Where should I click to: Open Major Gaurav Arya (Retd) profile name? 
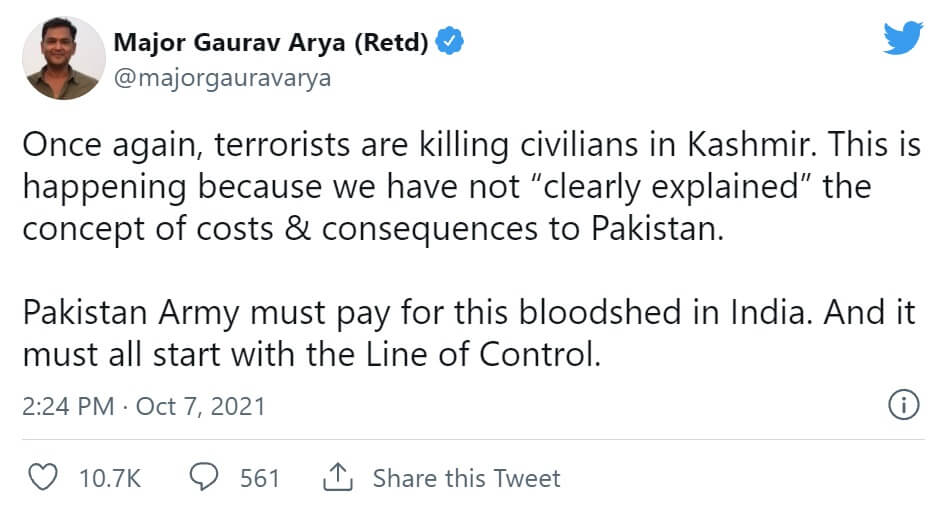point(271,43)
